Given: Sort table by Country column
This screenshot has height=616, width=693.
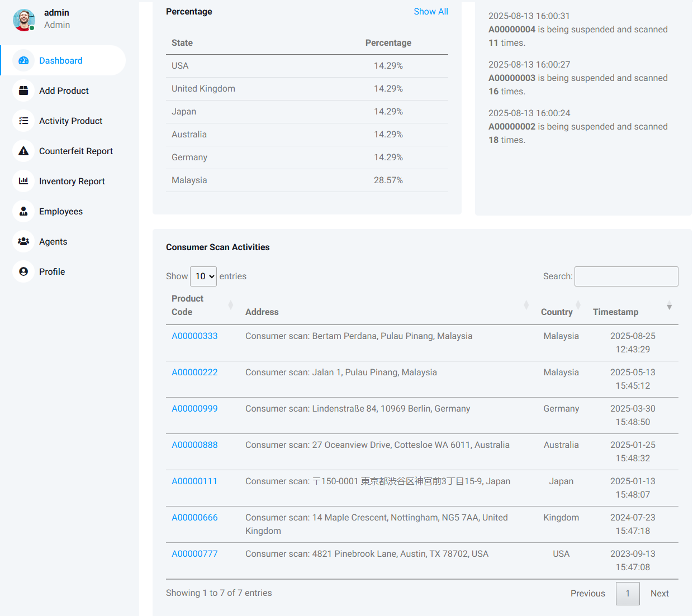Looking at the screenshot, I should [x=557, y=312].
